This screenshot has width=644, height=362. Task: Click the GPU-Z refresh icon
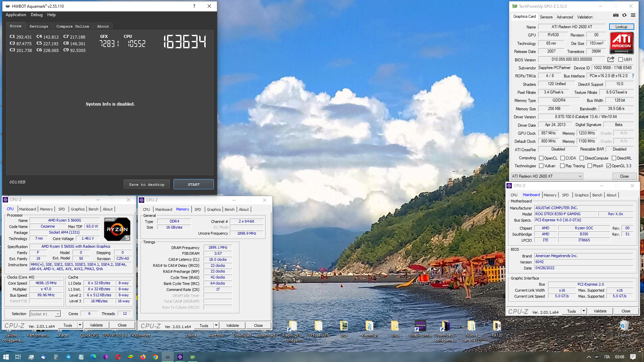point(624,15)
